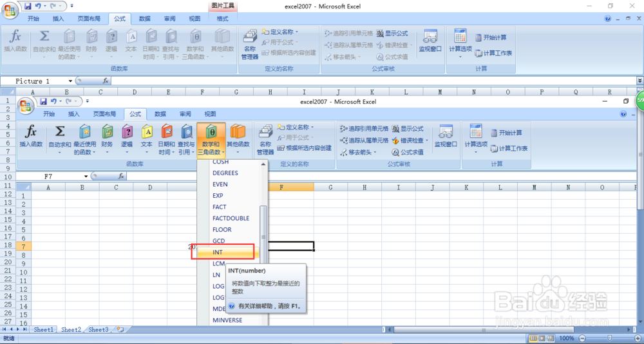
Task: Click the zoom in plus button
Action: click(638, 338)
